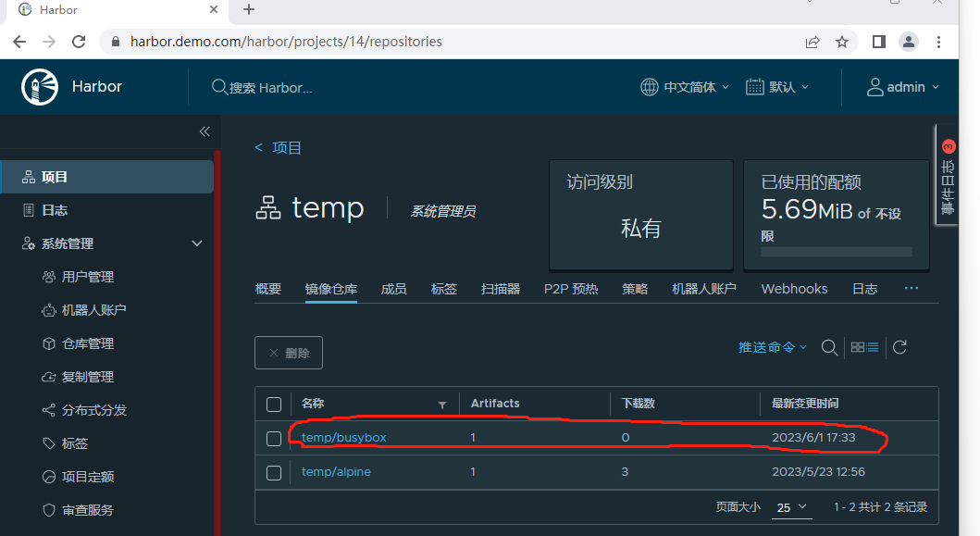Open the 标签 project tab
The image size is (980, 536).
point(444,289)
